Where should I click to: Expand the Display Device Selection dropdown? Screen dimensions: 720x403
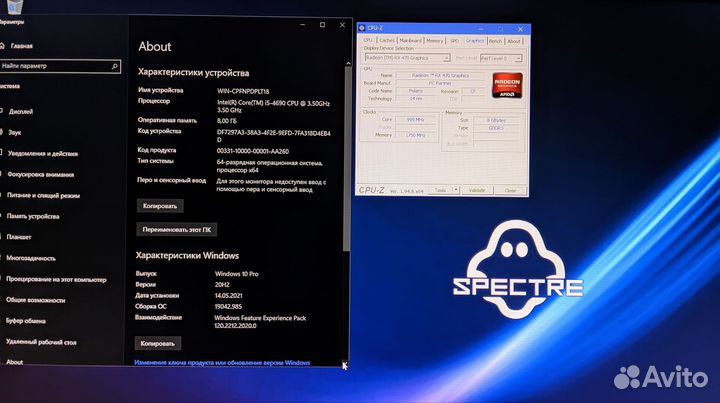(446, 58)
